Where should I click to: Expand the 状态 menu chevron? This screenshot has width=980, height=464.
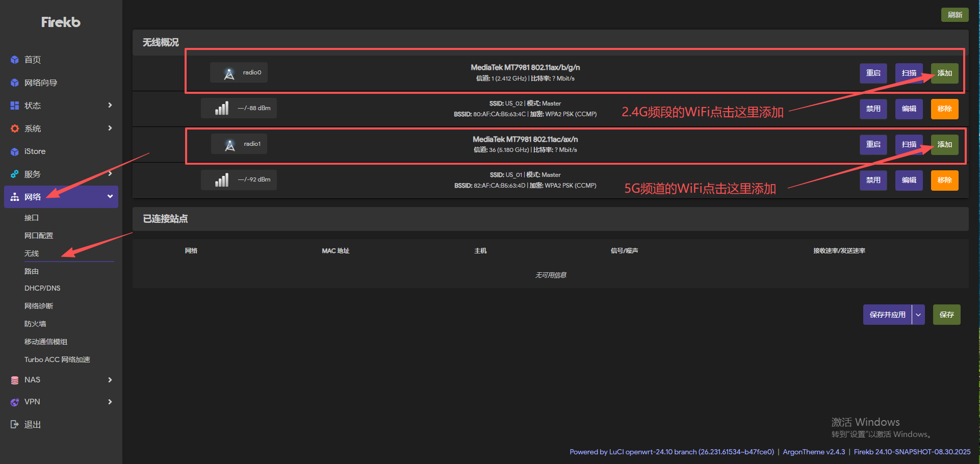coord(110,106)
